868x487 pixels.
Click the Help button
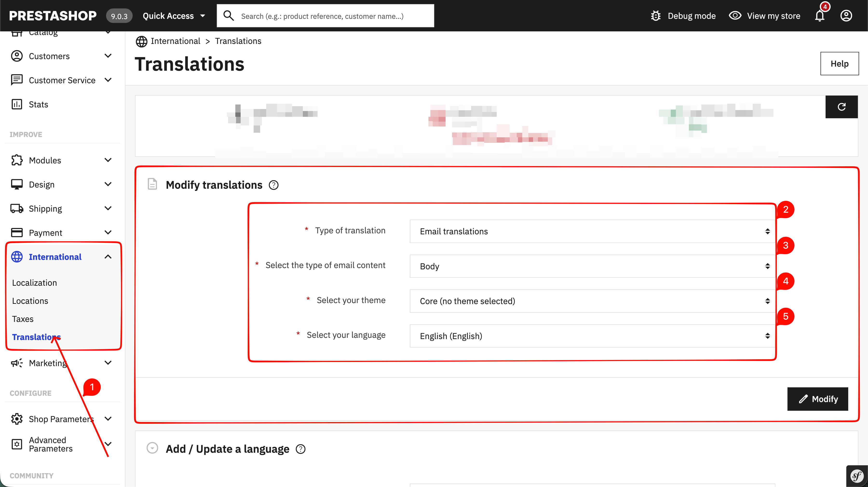coord(839,64)
